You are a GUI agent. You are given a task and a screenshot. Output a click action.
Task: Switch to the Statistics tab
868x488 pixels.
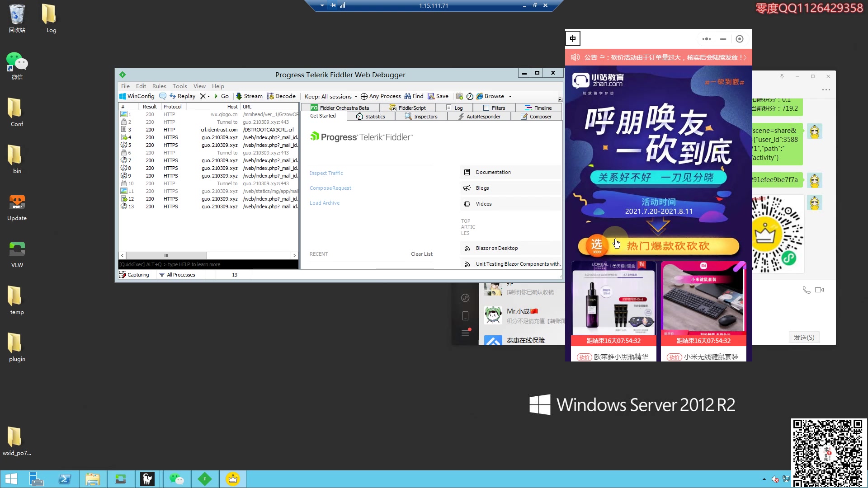[371, 117]
